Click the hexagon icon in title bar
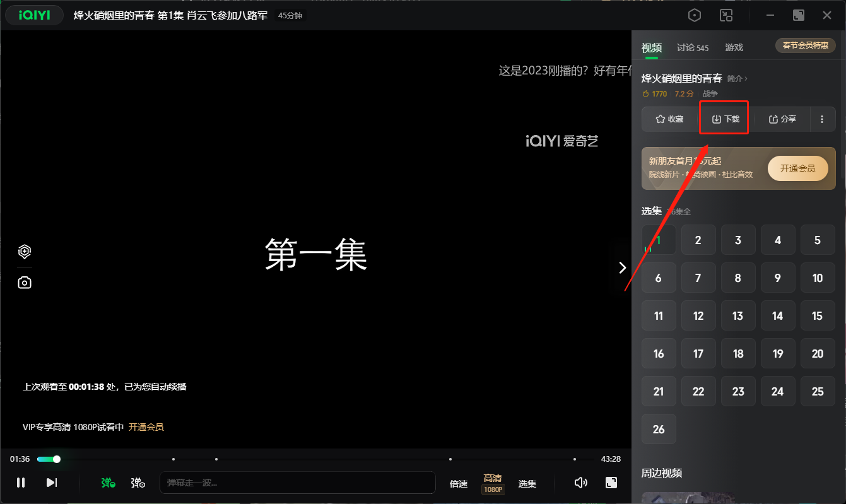This screenshot has height=504, width=846. tap(695, 16)
